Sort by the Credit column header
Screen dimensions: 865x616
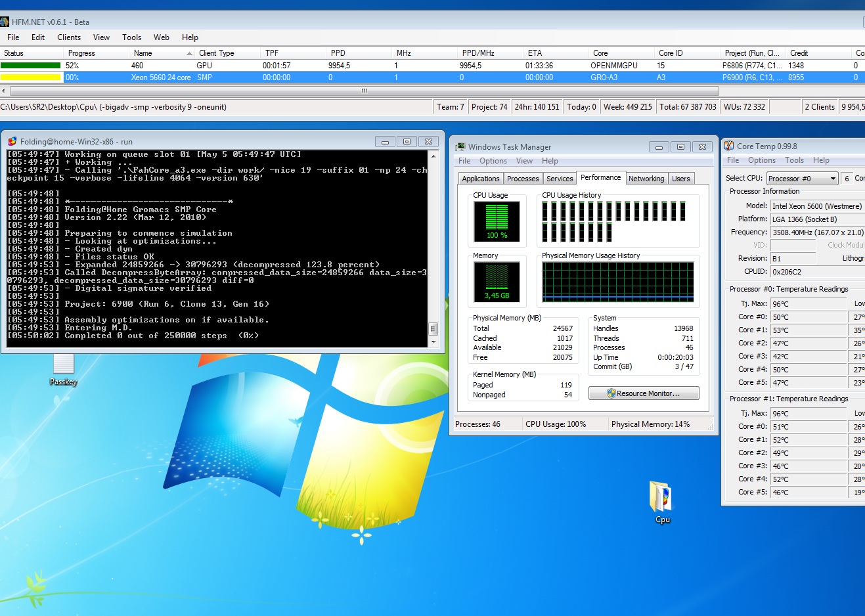click(x=818, y=53)
